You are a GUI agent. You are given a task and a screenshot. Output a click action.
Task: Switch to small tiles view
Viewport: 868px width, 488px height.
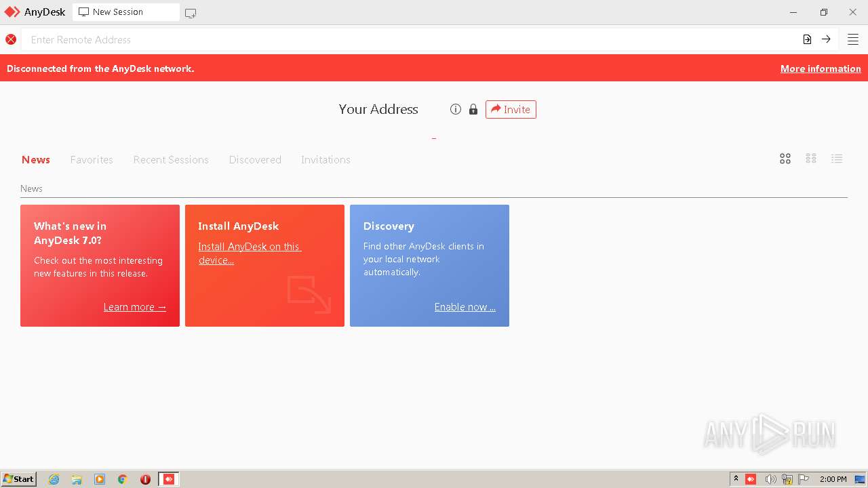point(811,159)
